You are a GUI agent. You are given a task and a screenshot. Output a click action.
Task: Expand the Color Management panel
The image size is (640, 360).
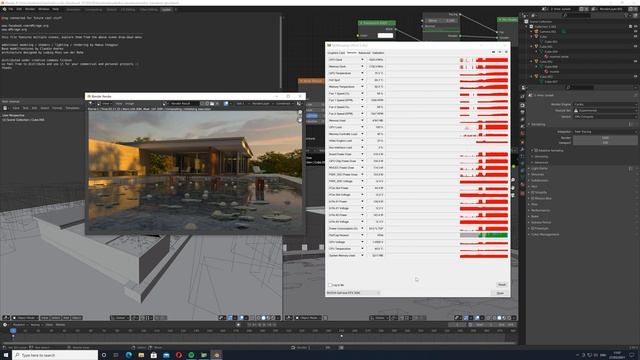click(544, 234)
